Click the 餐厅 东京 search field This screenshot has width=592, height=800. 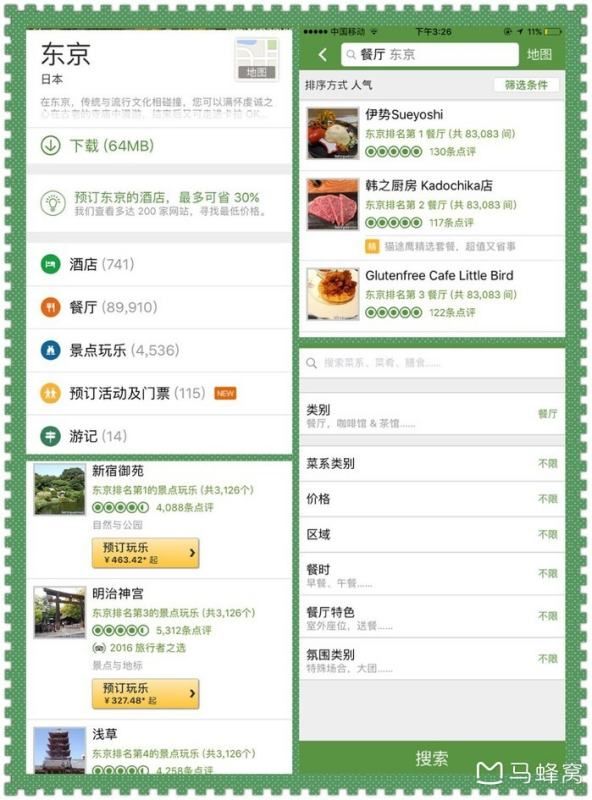tap(430, 55)
